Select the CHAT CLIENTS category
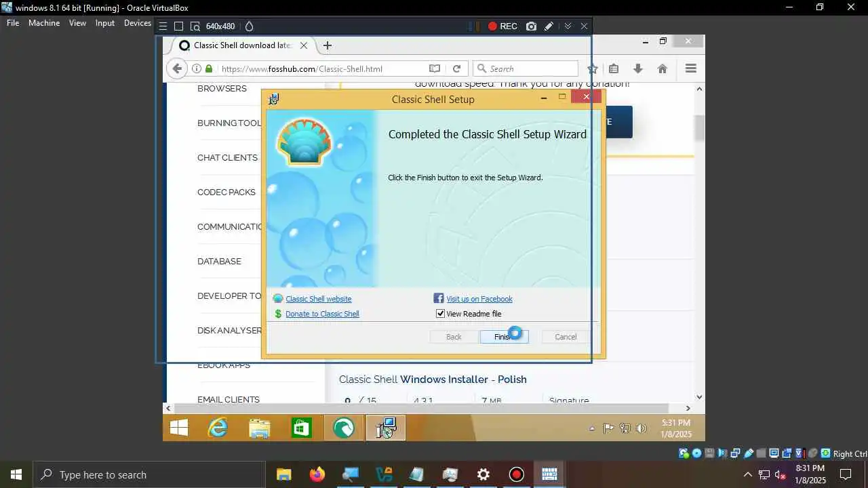The height and width of the screenshot is (488, 868). pos(227,158)
